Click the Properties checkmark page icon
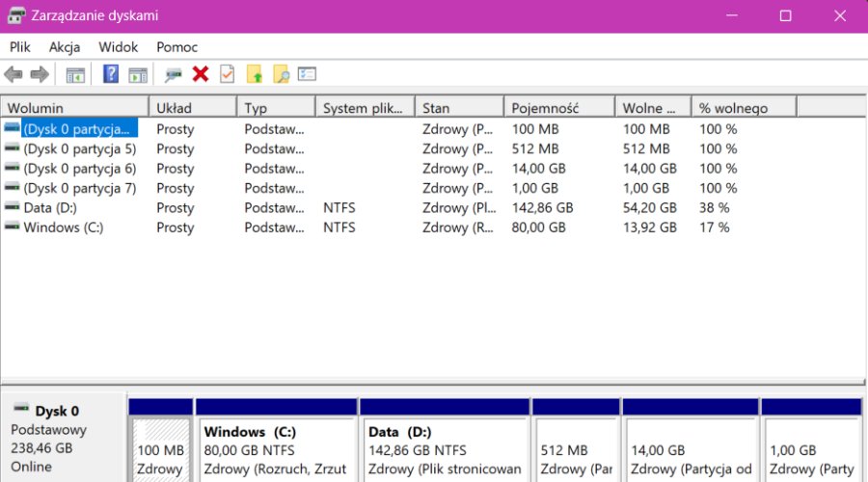The height and width of the screenshot is (482, 868). tap(228, 74)
